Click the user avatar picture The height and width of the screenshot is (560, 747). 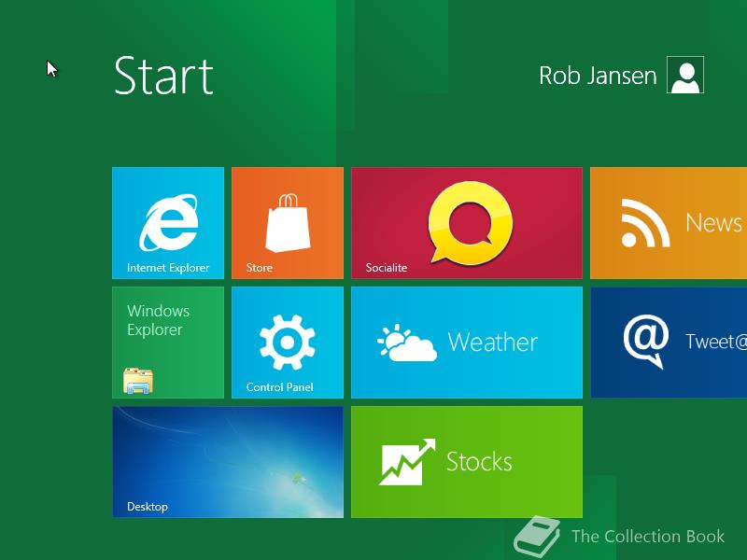tap(685, 75)
